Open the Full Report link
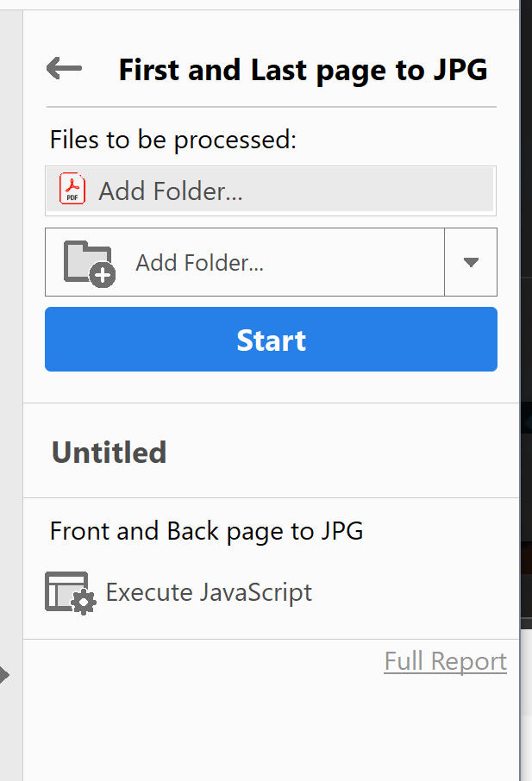The width and height of the screenshot is (532, 781). (445, 661)
